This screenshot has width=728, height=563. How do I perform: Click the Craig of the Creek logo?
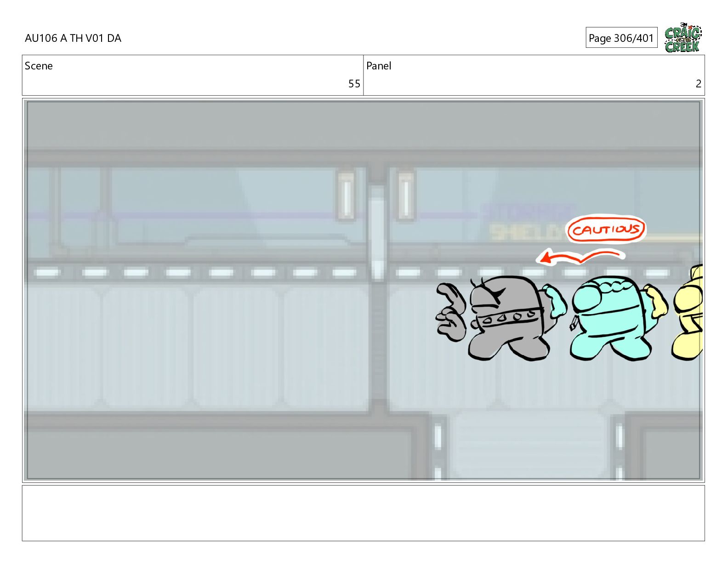click(683, 38)
